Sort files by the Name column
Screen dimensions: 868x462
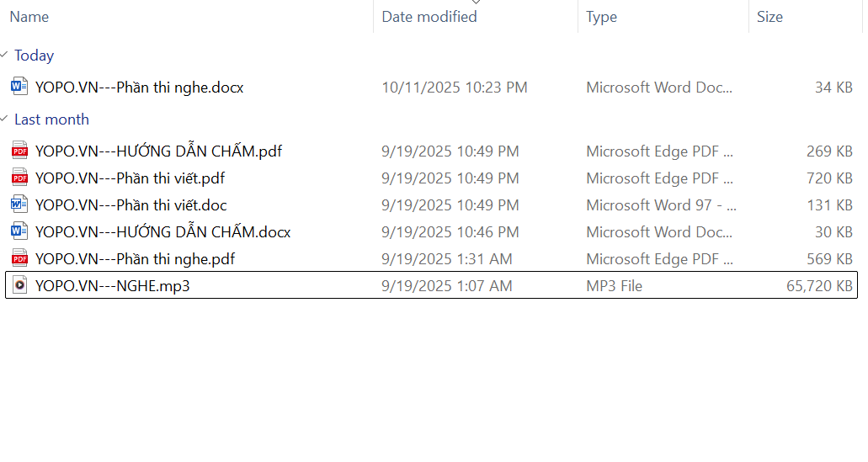(29, 17)
